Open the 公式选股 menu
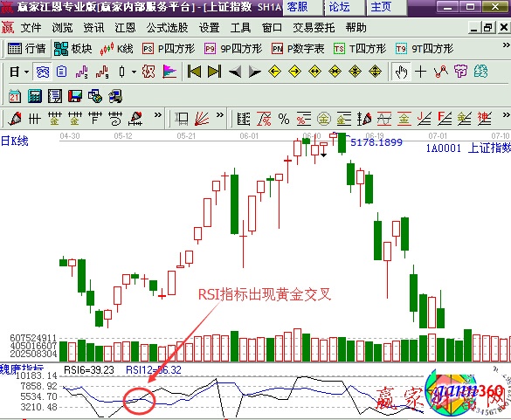The width and height of the screenshot is (511, 420). (167, 28)
